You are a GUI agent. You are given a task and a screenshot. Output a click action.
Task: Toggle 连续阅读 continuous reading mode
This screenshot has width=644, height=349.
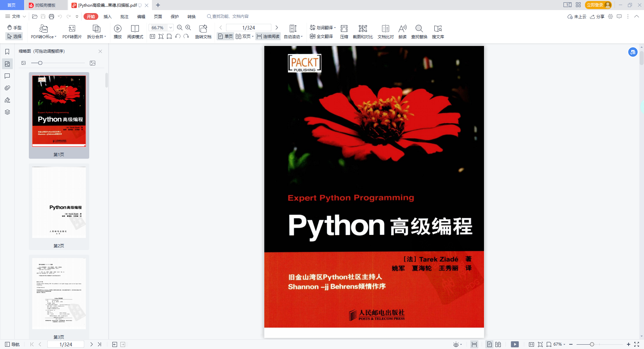coord(268,37)
